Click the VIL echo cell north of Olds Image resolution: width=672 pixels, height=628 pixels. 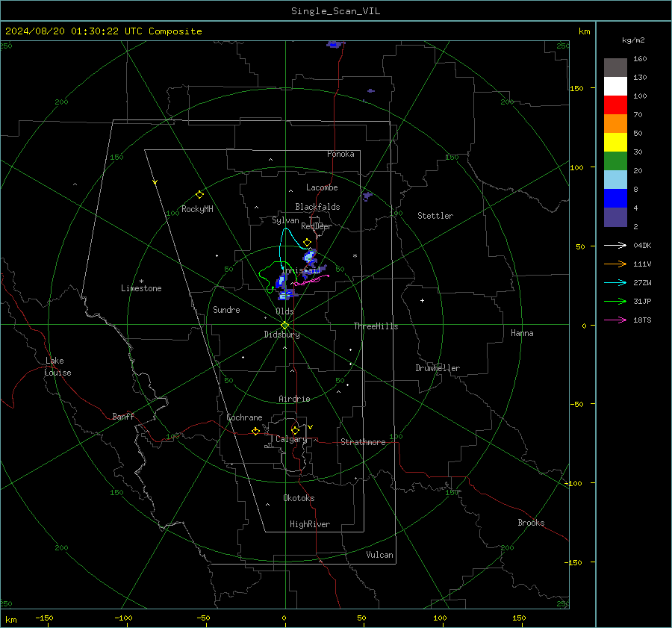point(287,295)
